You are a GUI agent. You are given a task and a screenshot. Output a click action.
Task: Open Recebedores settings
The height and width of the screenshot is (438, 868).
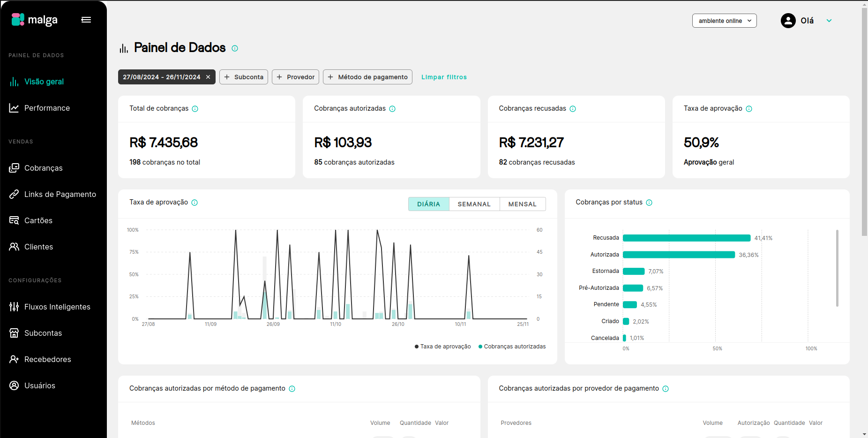pos(47,359)
